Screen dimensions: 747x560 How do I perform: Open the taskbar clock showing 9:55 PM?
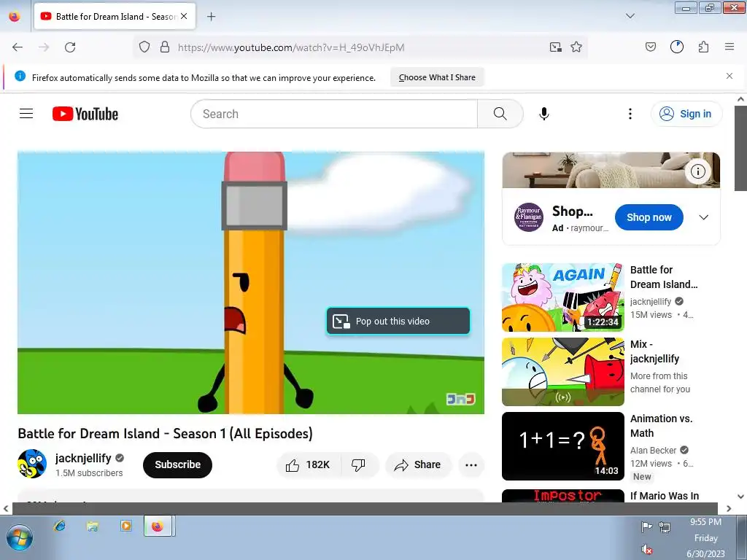pyautogui.click(x=705, y=537)
